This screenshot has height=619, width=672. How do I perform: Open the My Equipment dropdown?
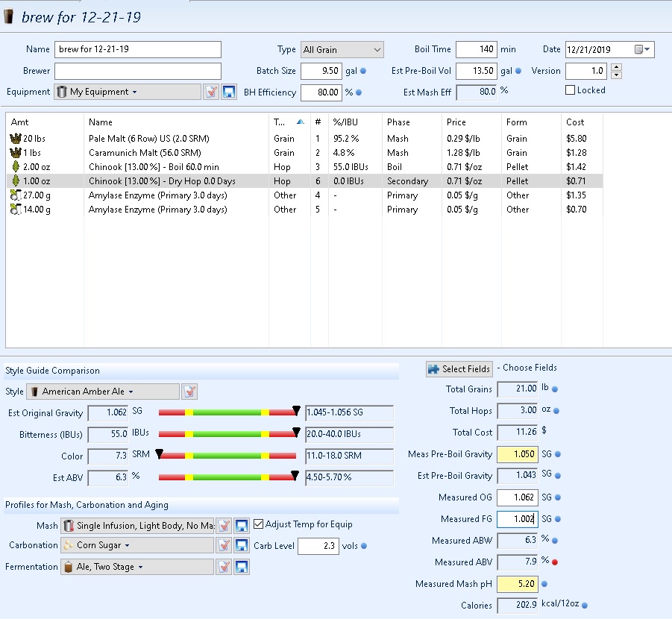[x=128, y=92]
